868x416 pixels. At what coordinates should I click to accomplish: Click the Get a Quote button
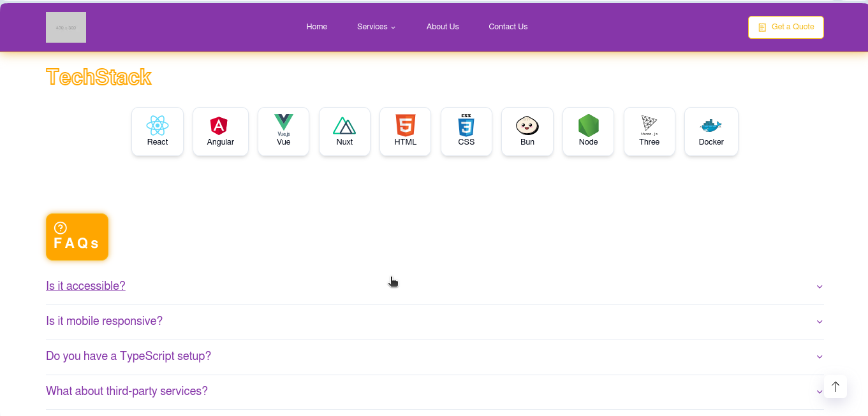[x=786, y=27]
